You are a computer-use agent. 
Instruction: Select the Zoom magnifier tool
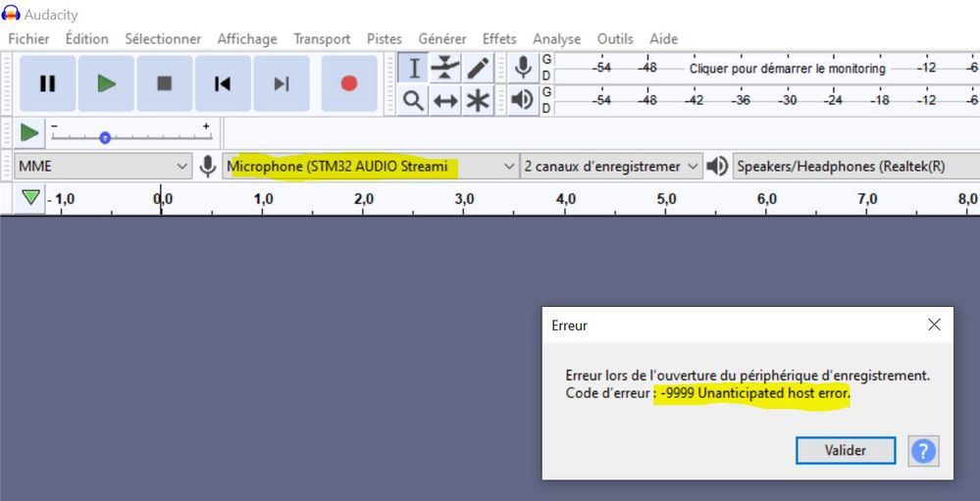coord(413,101)
